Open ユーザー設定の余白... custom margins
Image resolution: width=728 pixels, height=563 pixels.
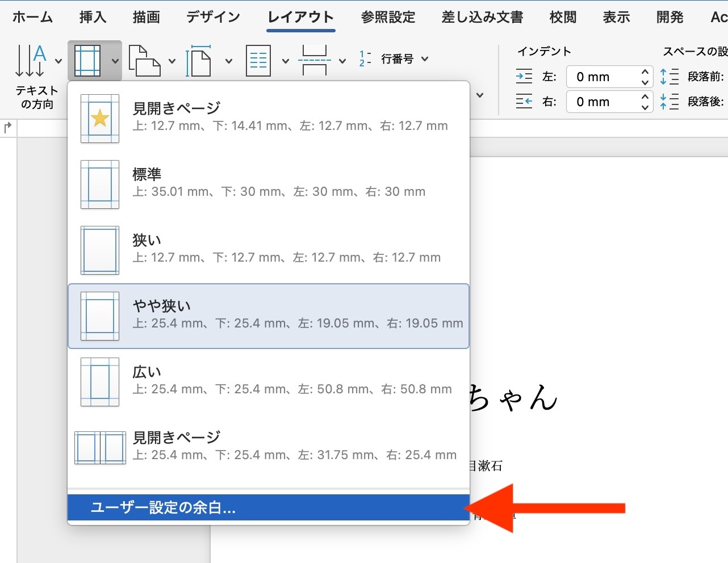click(x=269, y=507)
